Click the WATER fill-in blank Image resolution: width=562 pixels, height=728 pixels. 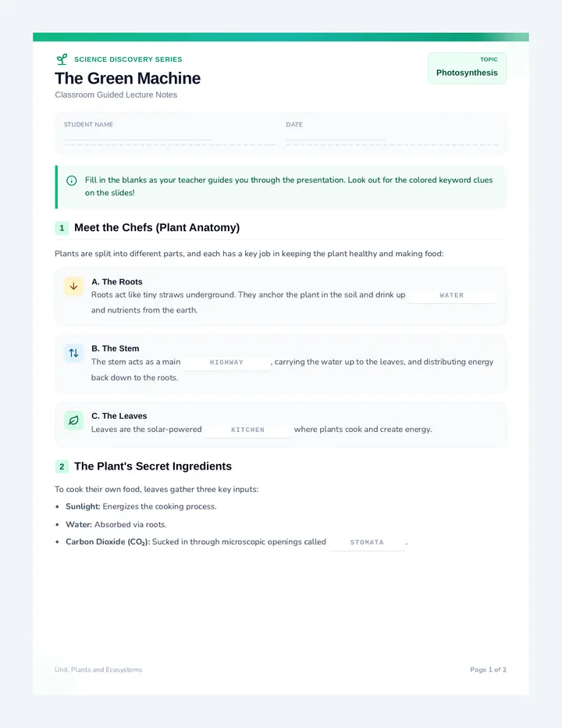coord(451,295)
